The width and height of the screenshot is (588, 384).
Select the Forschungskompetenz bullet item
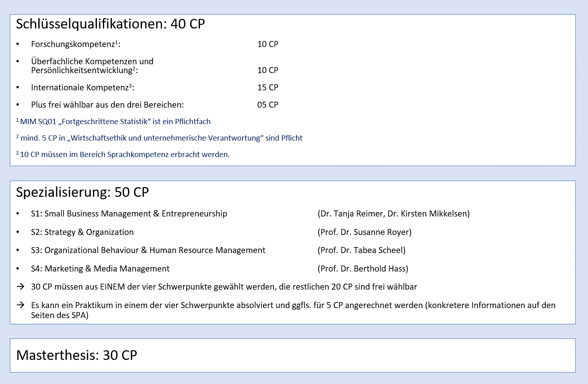(x=75, y=44)
